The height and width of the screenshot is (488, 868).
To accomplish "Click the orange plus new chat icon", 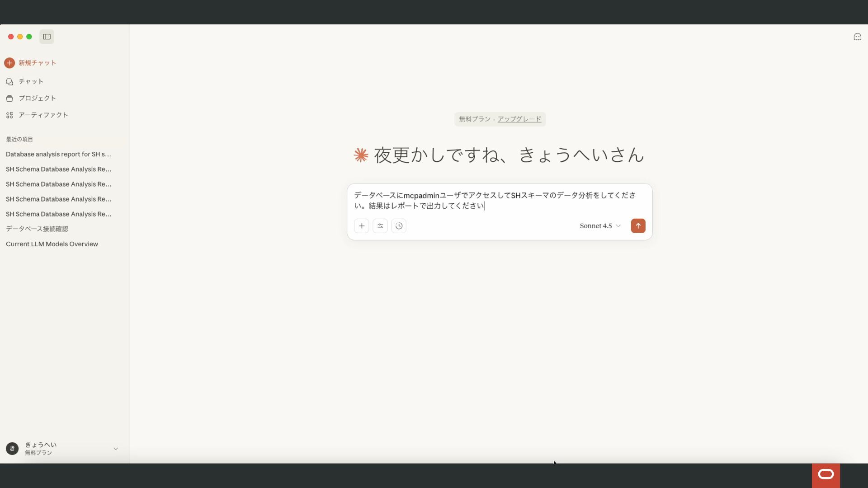I will pos(9,63).
